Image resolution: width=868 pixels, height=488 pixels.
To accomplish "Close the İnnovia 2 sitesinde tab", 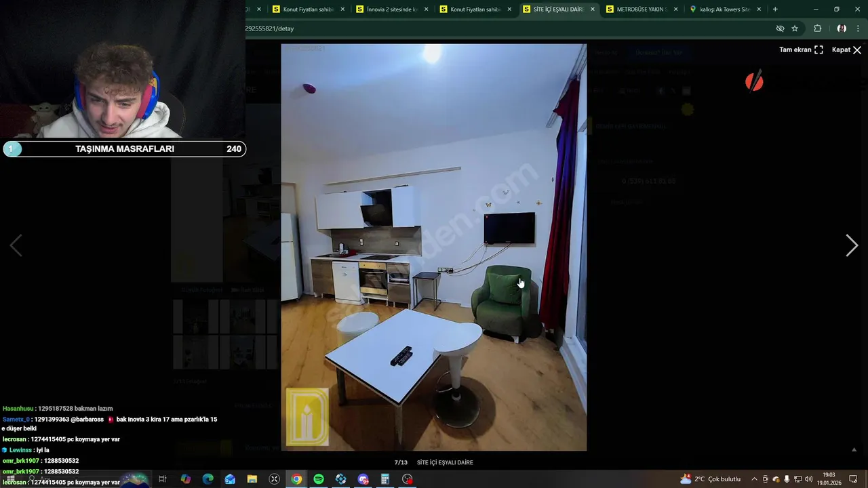I will coord(426,9).
